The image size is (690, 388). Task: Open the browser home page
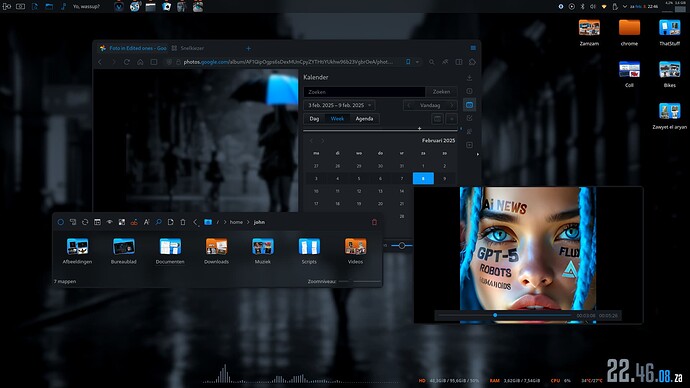click(x=140, y=62)
